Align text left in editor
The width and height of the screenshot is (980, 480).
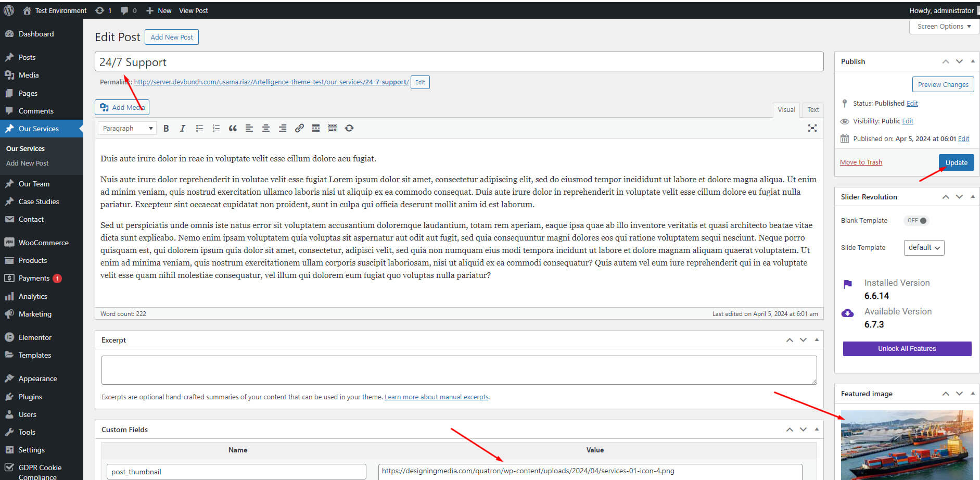click(249, 128)
